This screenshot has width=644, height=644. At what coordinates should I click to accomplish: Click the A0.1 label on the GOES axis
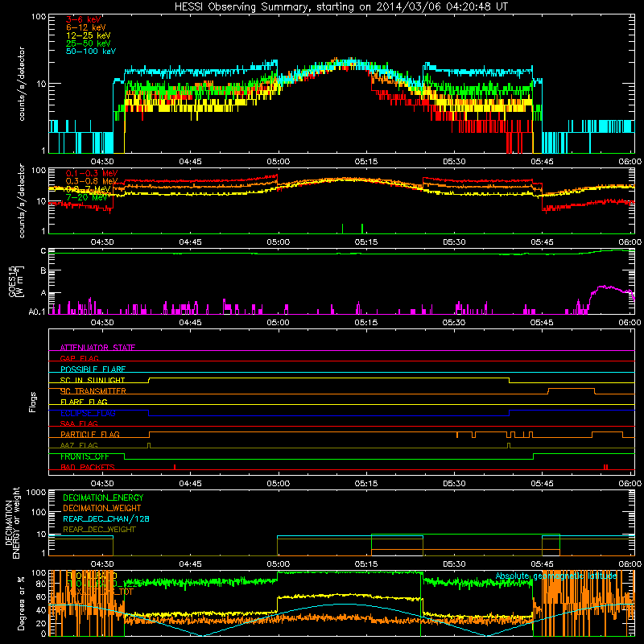37,312
